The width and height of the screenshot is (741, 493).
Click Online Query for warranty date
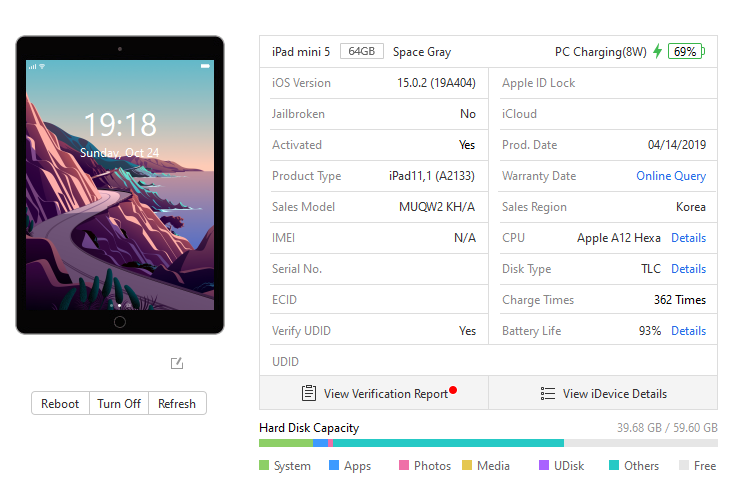point(671,176)
